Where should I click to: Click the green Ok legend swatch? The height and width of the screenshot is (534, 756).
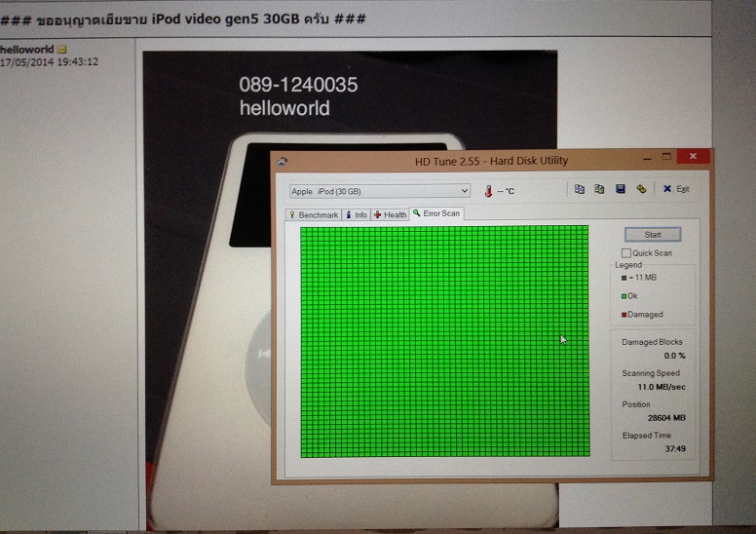pos(624,296)
